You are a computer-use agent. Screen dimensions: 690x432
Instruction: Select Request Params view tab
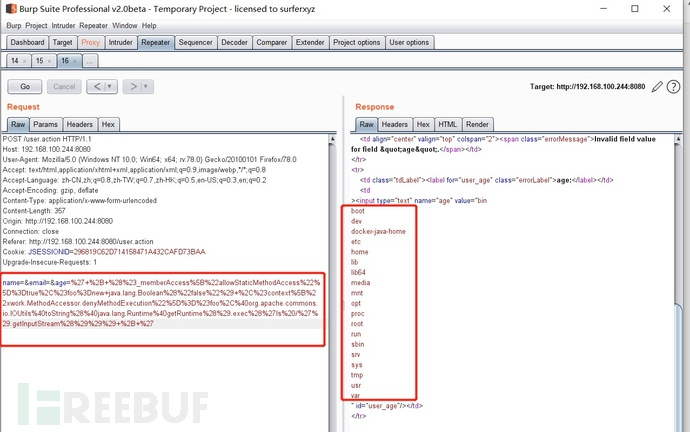(x=45, y=124)
